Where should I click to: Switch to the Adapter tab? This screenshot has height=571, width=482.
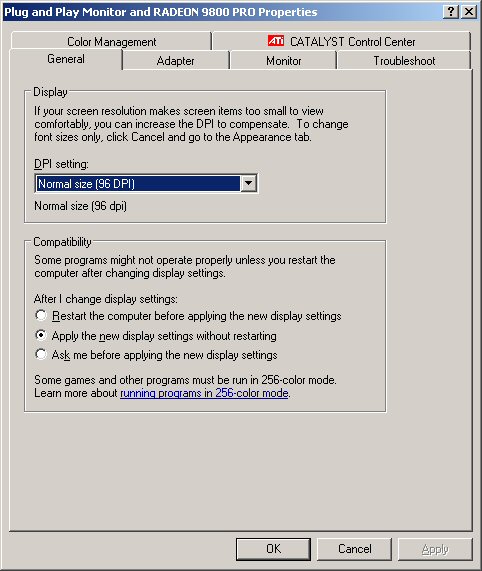point(175,60)
